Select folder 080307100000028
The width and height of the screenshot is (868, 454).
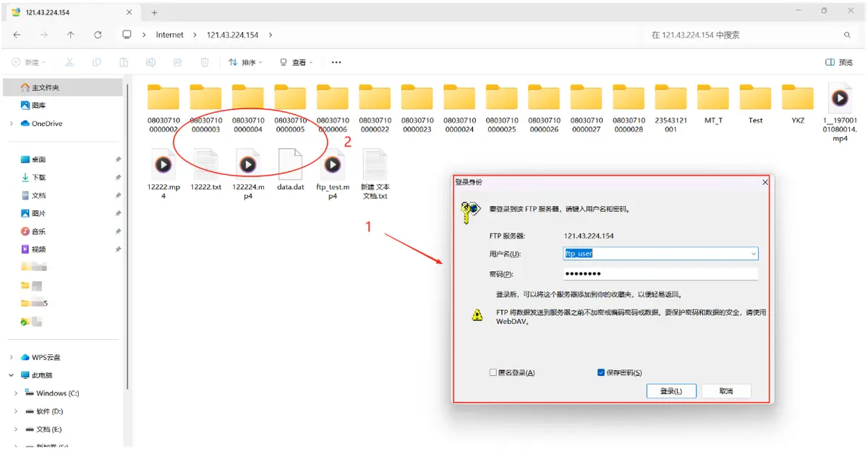(x=629, y=108)
